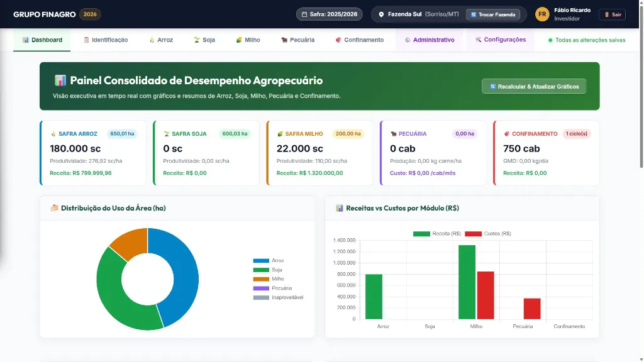Open the Pecuária tab
Image resolution: width=644 pixels, height=362 pixels.
[297, 40]
